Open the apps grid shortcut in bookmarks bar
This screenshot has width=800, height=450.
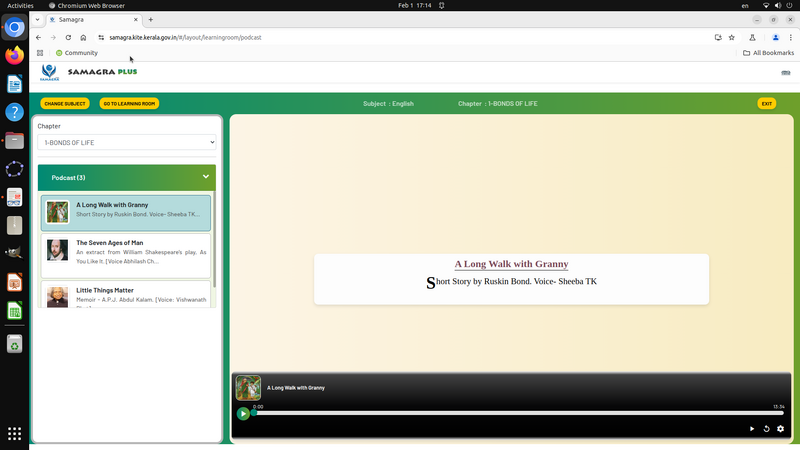(x=40, y=53)
